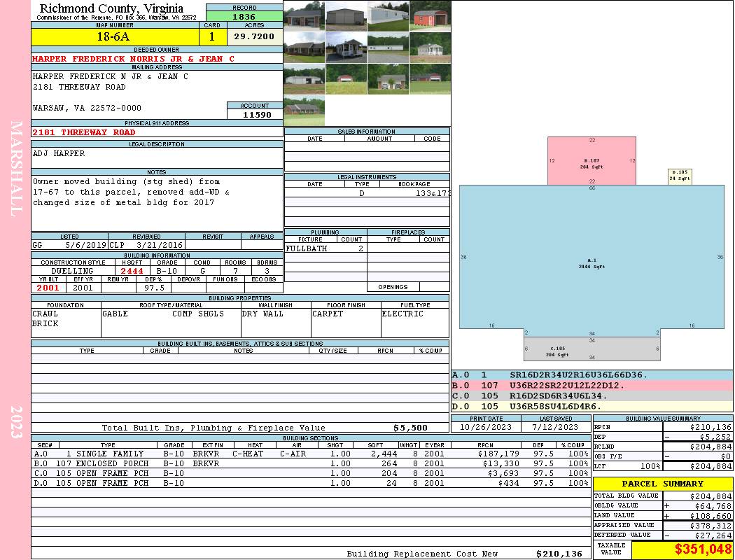Click sketch code line A.0 SR16D2R34U2R16U36L66D36
This screenshot has height=560, width=735.
point(592,375)
